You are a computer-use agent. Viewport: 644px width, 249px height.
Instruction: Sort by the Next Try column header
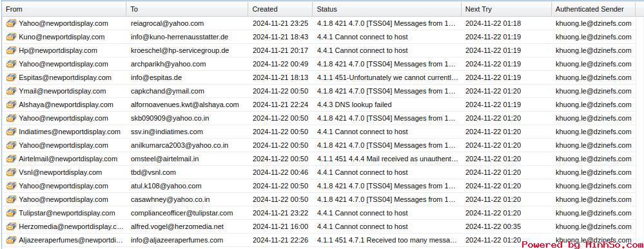[x=506, y=9]
